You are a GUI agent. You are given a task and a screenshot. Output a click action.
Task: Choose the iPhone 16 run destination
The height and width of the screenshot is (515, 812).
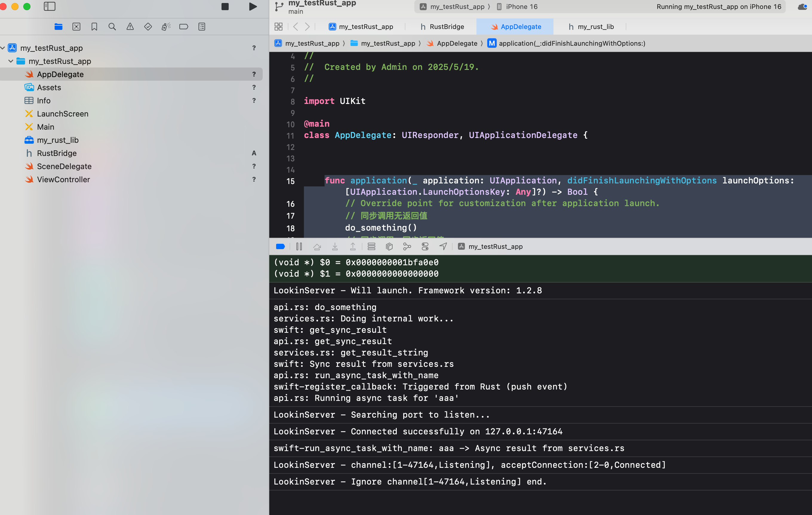coord(517,7)
